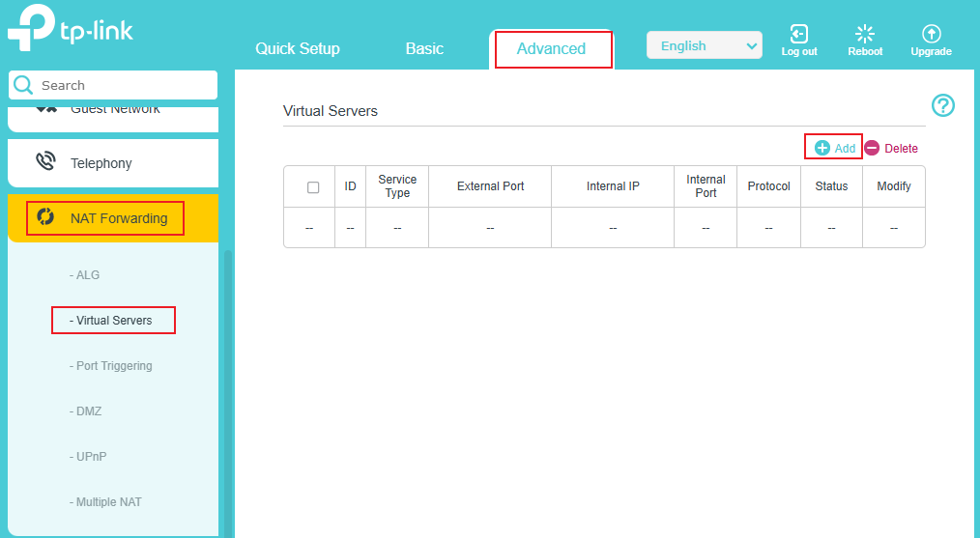Click the Virtual Servers page heading
This screenshot has width=980, height=538.
point(330,111)
